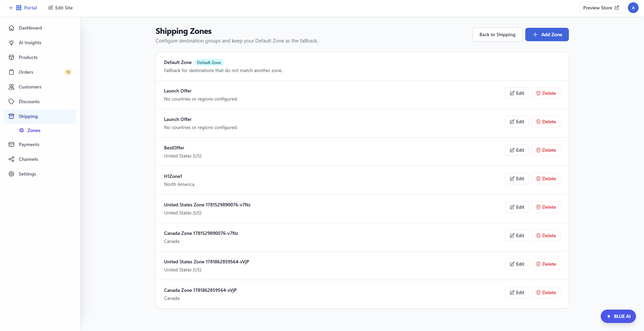644x331 pixels.
Task: Click the H1Zone1 zone name
Action: click(x=173, y=176)
